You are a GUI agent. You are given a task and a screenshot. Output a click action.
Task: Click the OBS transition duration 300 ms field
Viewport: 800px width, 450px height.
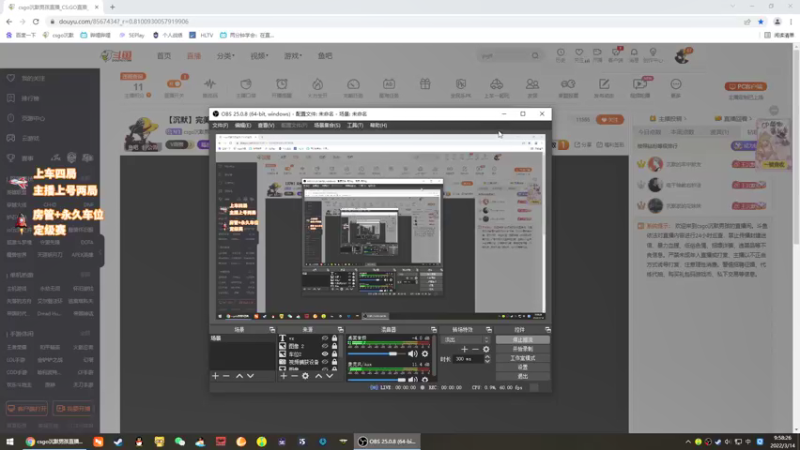[468, 359]
